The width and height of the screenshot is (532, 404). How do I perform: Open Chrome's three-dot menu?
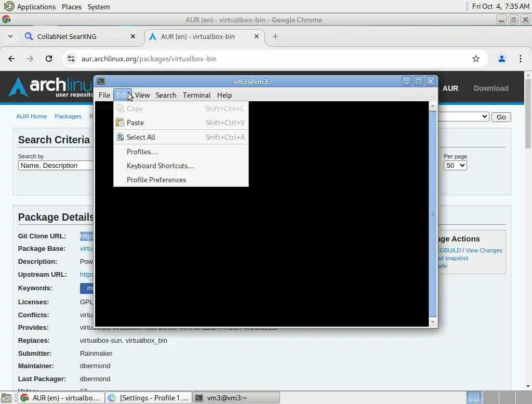pyautogui.click(x=520, y=59)
